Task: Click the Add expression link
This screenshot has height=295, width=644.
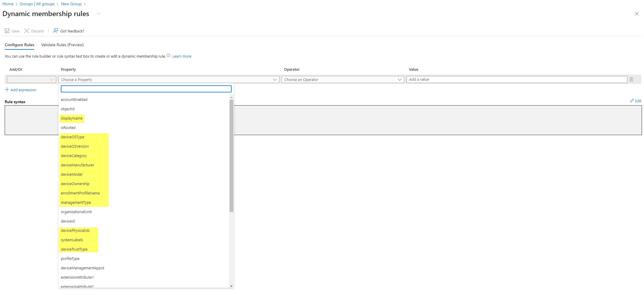Action: coord(23,90)
